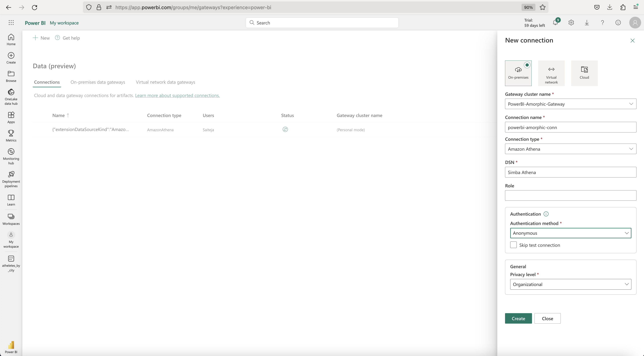The image size is (644, 356).
Task: Switch to On-premises data gateways tab
Action: (98, 82)
